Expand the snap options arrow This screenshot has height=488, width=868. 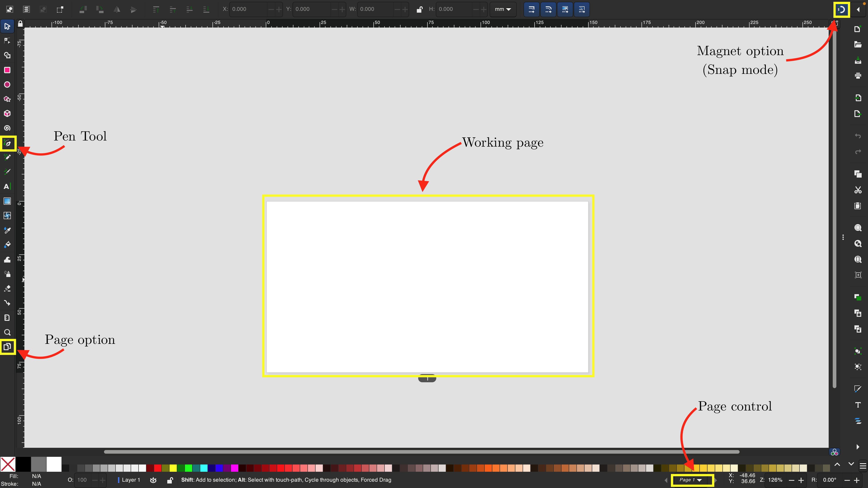858,9
